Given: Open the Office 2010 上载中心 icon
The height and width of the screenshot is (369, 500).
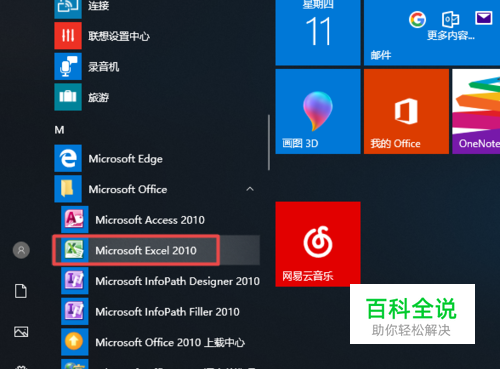Looking at the screenshot, I should coord(75,342).
